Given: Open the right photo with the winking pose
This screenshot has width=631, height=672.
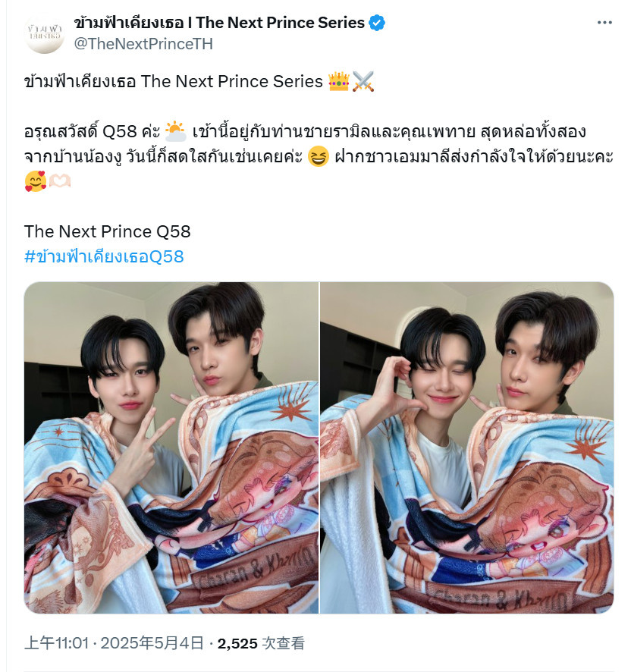Looking at the screenshot, I should (x=467, y=447).
